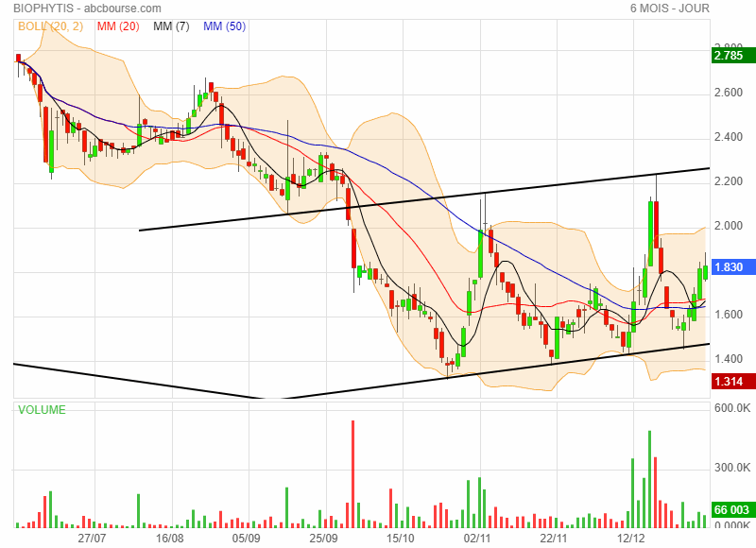Image resolution: width=756 pixels, height=548 pixels.
Task: Click the blue 1.830 current price tag
Action: 733,267
